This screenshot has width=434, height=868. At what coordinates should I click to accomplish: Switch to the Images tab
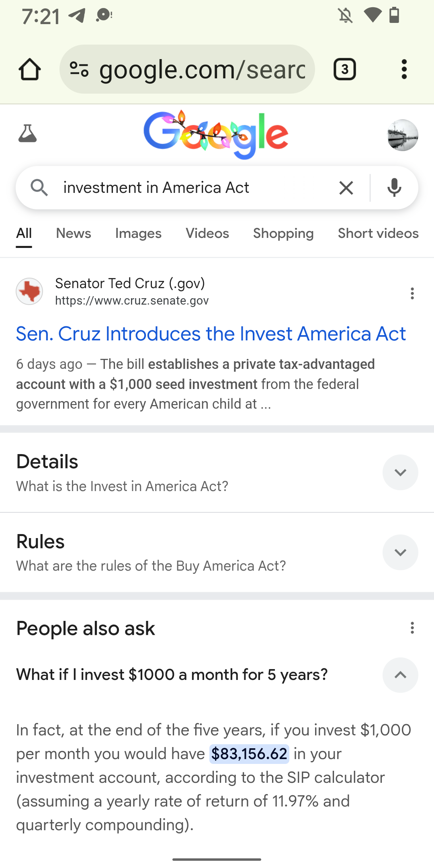coord(138,233)
